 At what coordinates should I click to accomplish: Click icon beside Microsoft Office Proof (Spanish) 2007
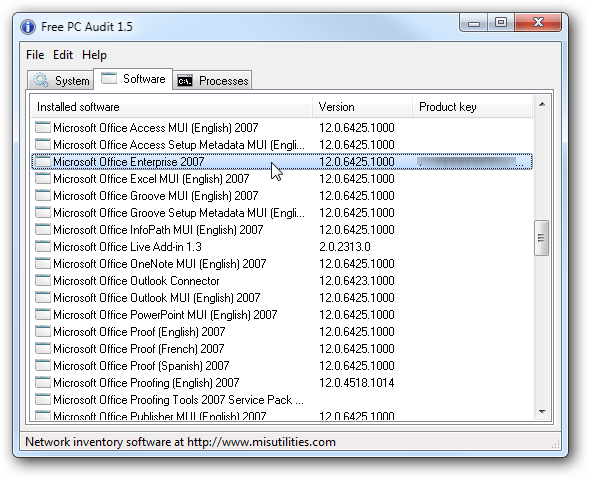point(43,365)
